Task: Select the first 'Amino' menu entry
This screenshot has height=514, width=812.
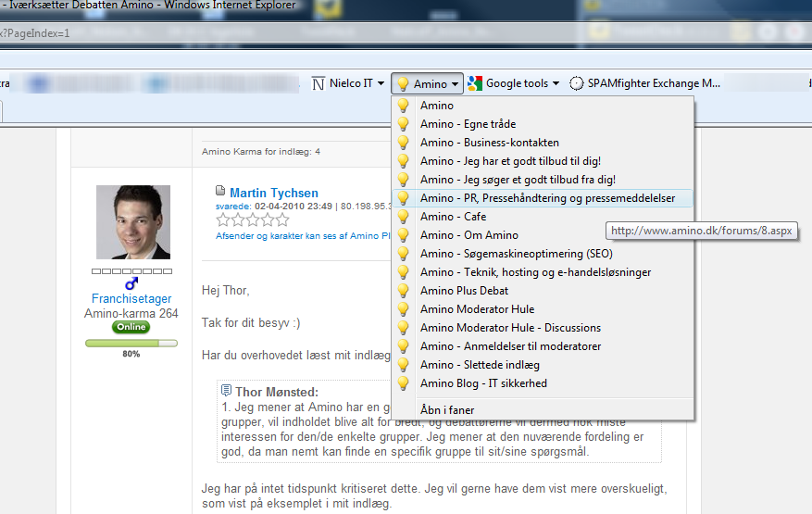Action: click(x=543, y=106)
